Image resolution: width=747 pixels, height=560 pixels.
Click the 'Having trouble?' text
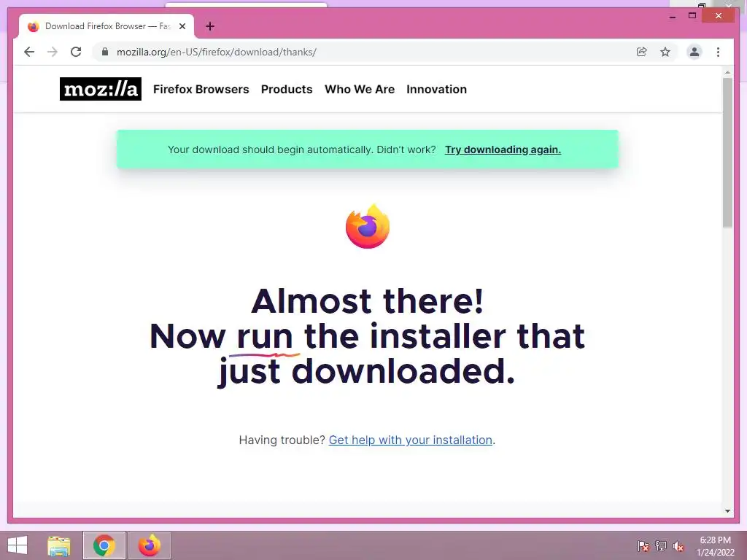point(282,440)
